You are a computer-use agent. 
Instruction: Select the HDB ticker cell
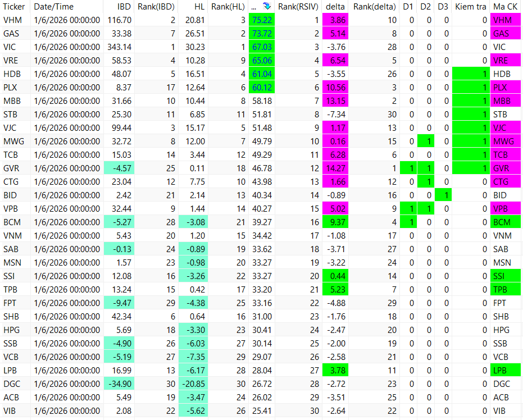15,74
